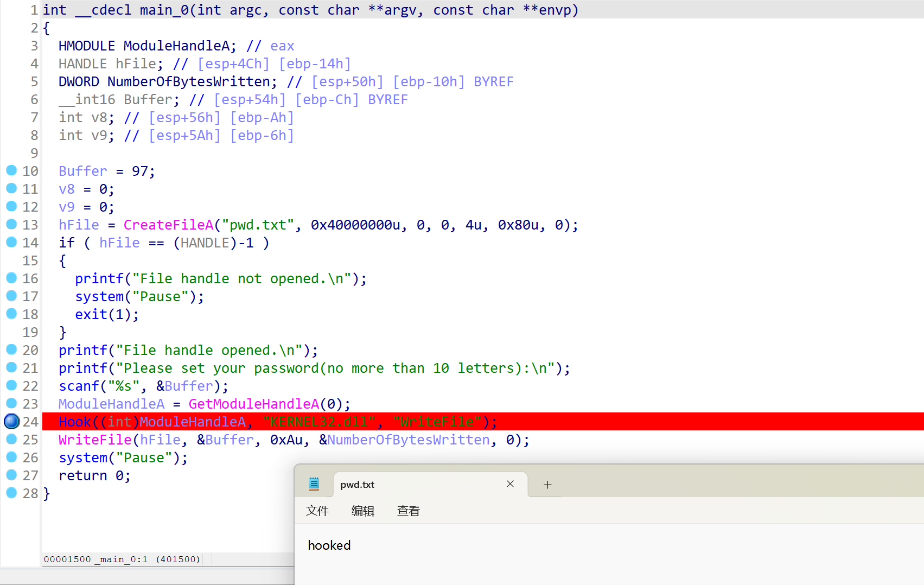Add a new tab in Notepad

click(547, 485)
